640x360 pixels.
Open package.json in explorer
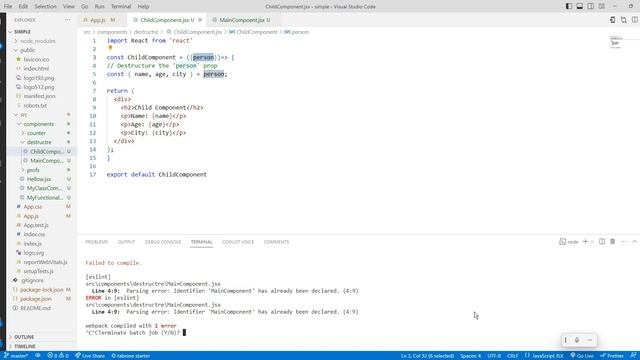[x=36, y=299]
